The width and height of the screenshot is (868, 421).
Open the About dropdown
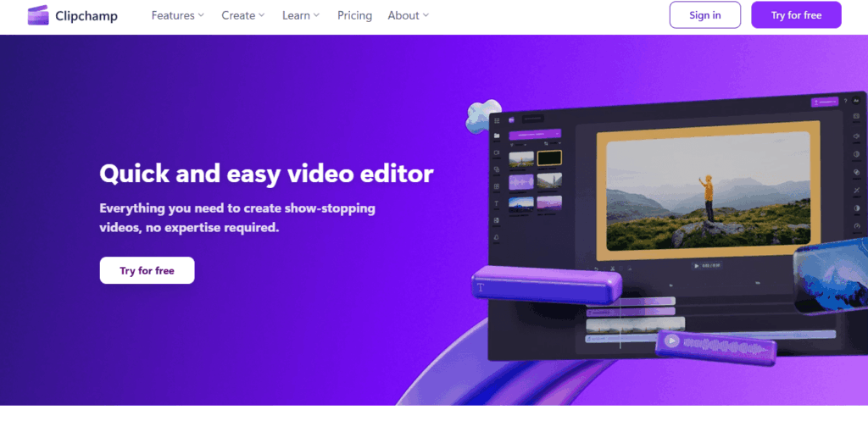408,15
